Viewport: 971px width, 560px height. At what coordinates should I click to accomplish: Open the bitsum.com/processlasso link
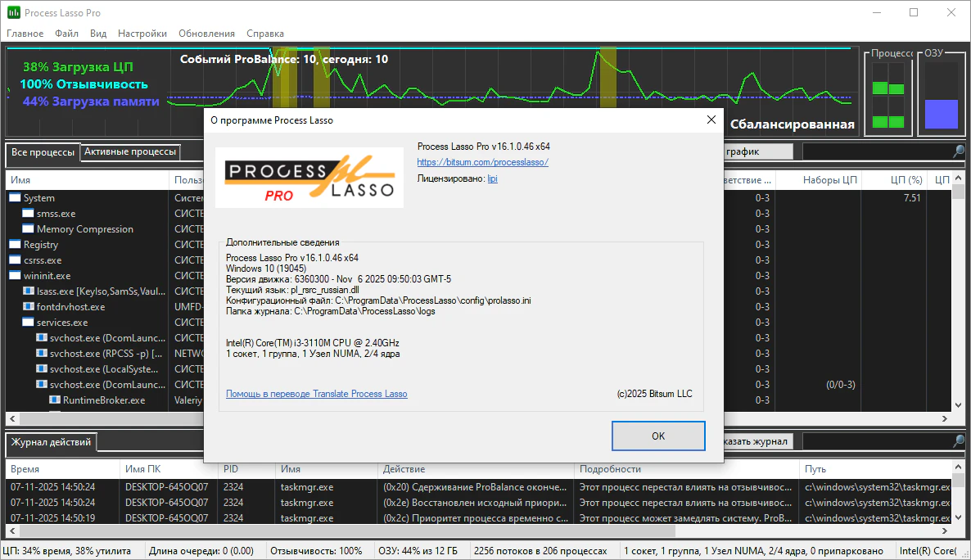point(482,162)
